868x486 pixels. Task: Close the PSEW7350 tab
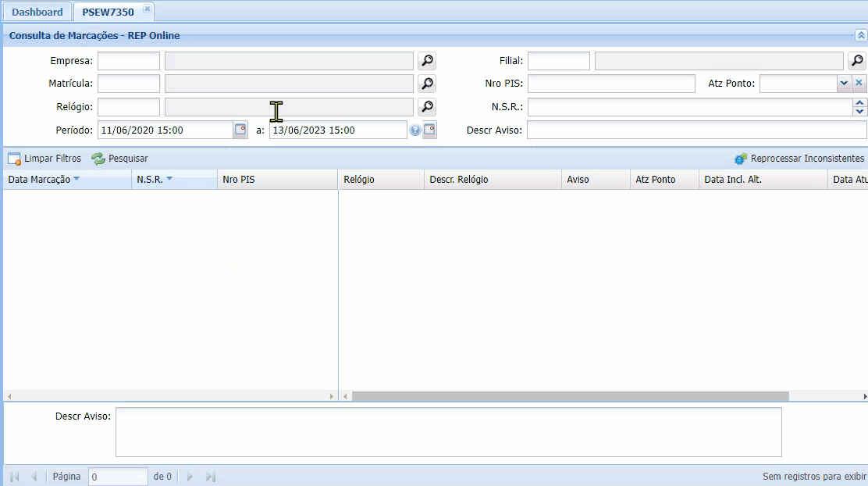click(147, 9)
